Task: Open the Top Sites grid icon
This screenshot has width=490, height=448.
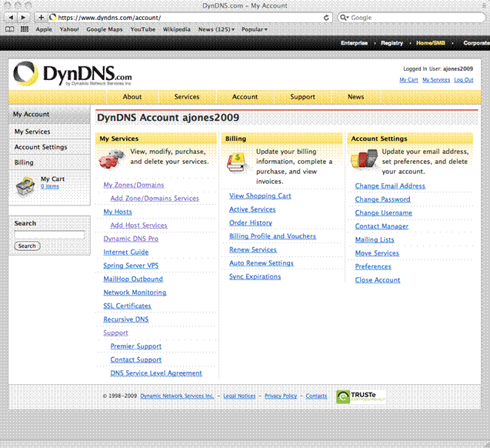Action: click(x=25, y=29)
